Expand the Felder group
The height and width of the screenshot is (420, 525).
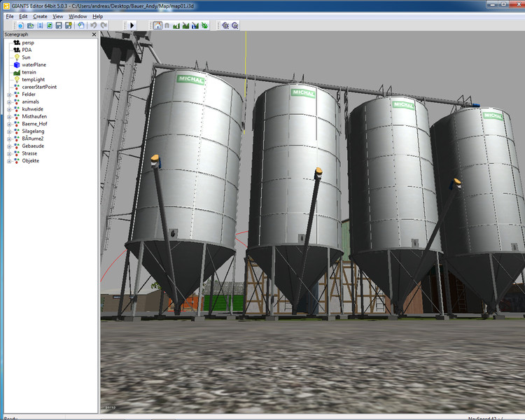click(9, 94)
